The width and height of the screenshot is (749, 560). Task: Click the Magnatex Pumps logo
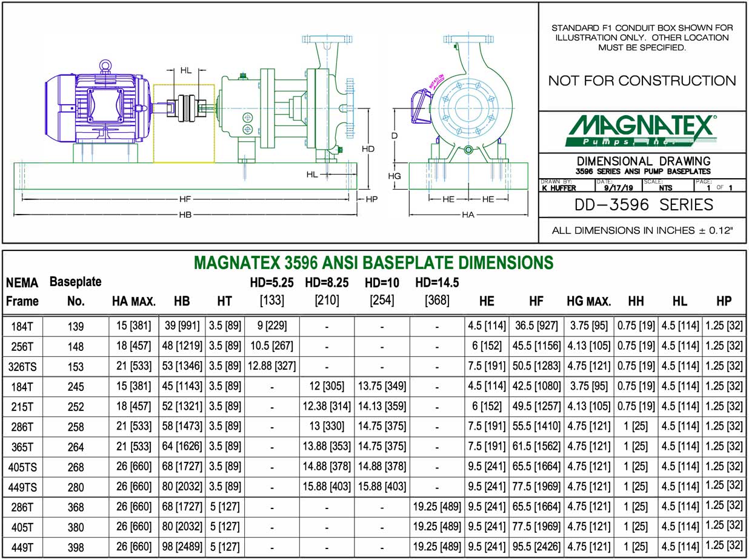click(642, 131)
